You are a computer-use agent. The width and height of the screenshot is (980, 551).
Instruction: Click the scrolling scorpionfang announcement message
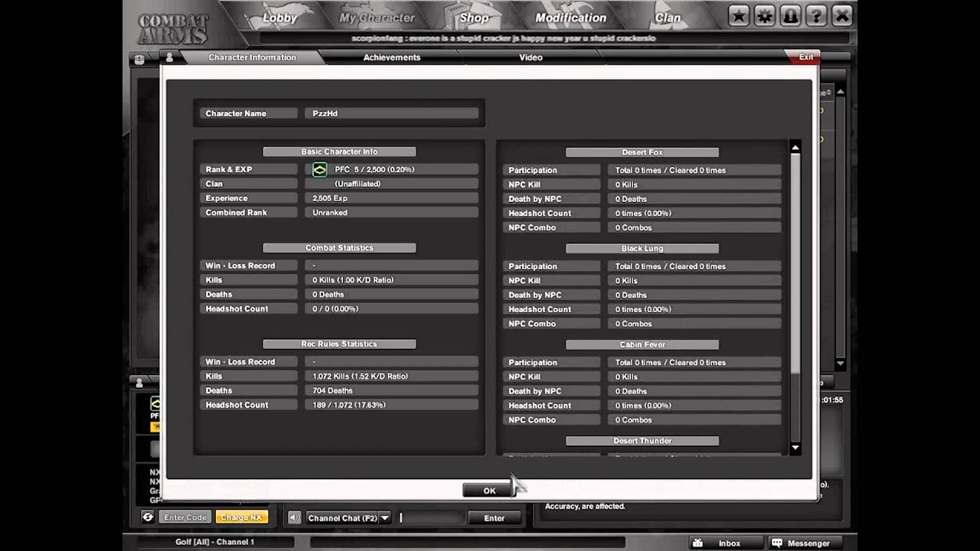pyautogui.click(x=503, y=38)
